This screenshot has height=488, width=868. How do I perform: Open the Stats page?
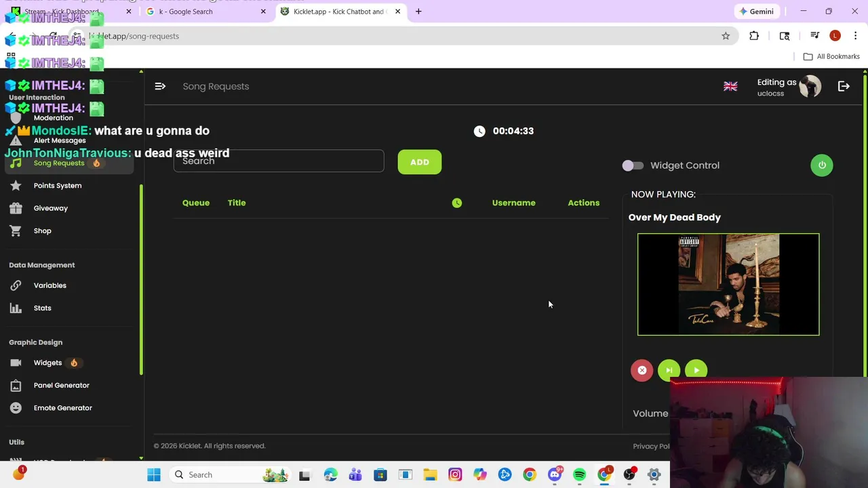pyautogui.click(x=43, y=308)
